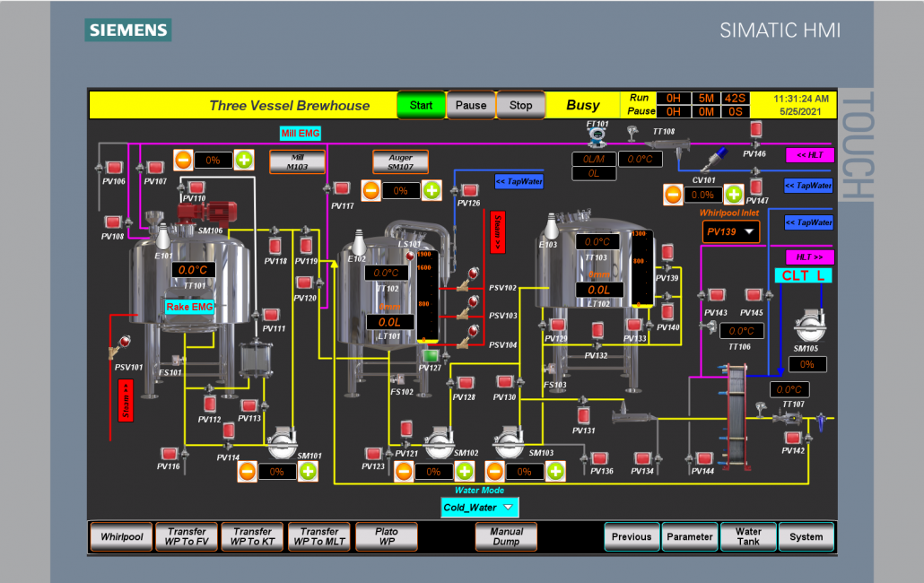924x583 pixels.
Task: Open the System page
Action: 806,536
